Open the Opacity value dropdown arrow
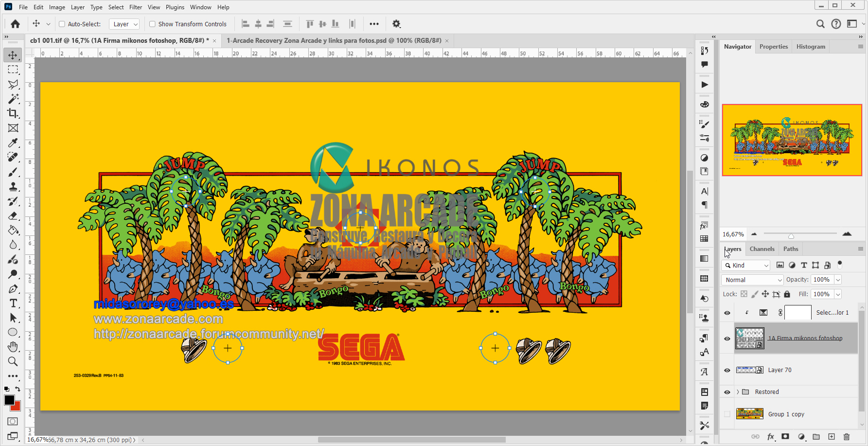 coord(838,280)
